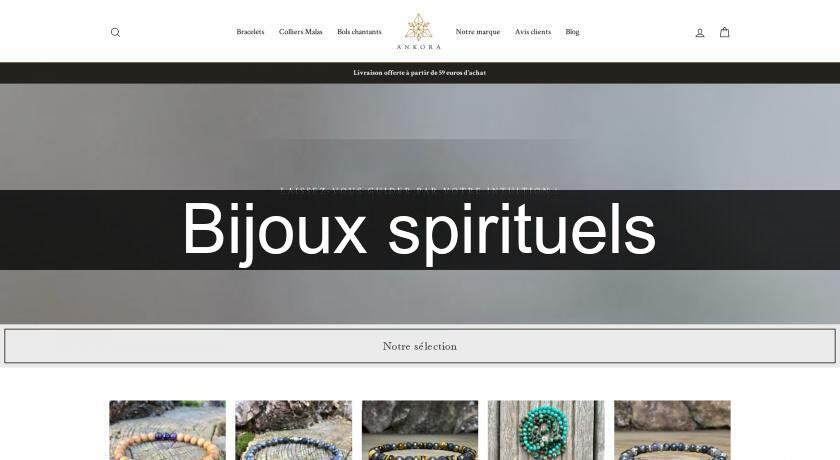840x460 pixels.
Task: Click the Ankora logo
Action: coord(419,31)
